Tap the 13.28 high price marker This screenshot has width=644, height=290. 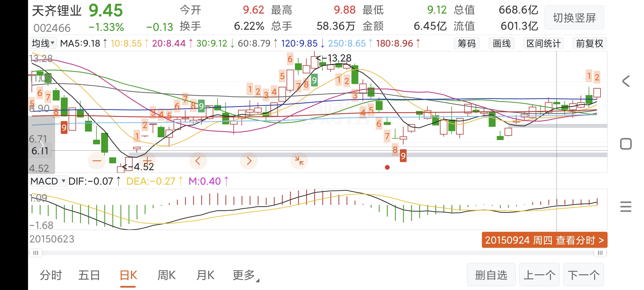(334, 58)
